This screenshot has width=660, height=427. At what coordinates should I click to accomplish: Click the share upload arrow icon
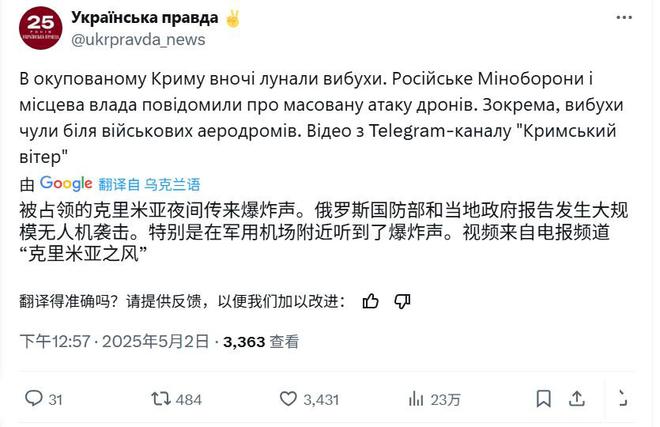[x=577, y=398]
